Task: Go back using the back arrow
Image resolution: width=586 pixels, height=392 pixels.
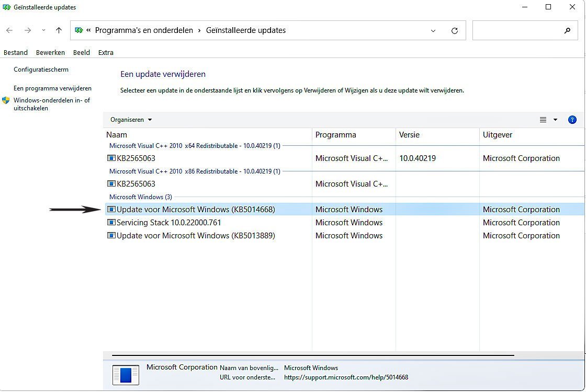Action: [9, 30]
